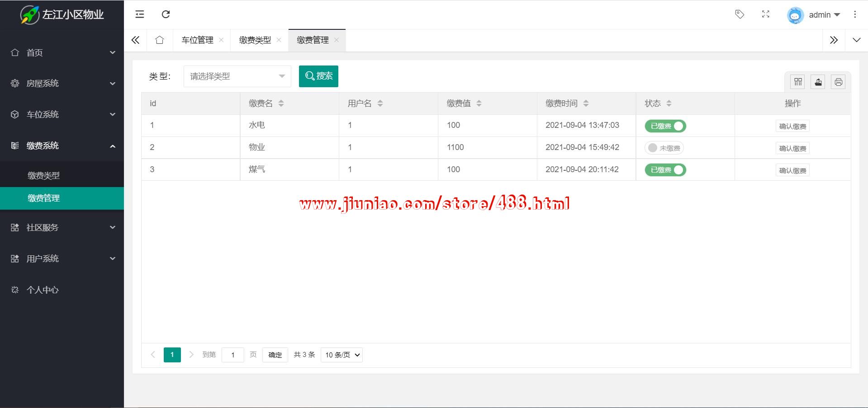The height and width of the screenshot is (408, 868).
Task: Expand 用户系统 sidebar menu
Action: [x=62, y=259]
